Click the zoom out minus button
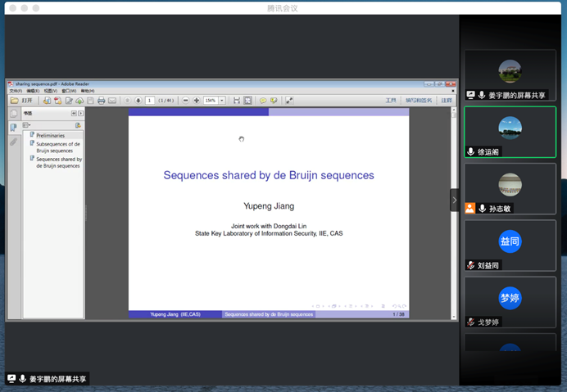The height and width of the screenshot is (392, 567). [186, 101]
